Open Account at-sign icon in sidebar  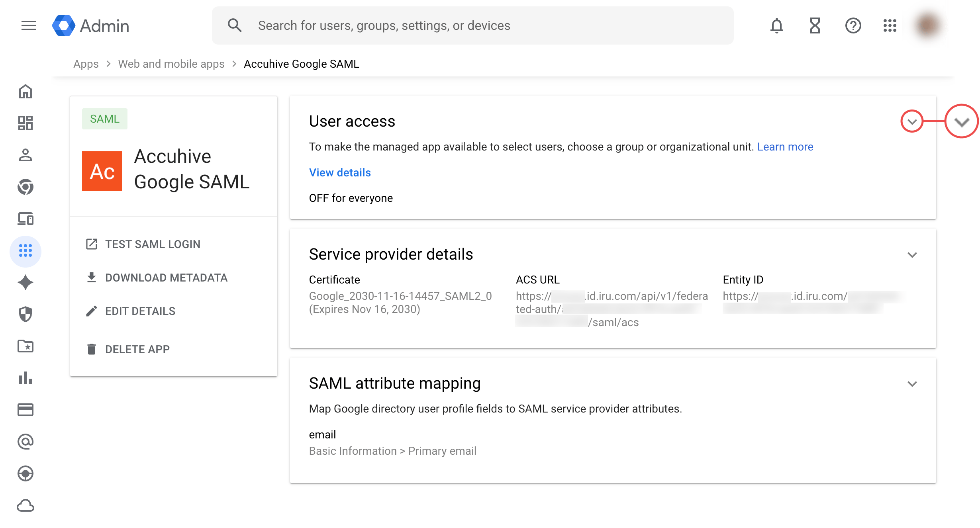(25, 442)
